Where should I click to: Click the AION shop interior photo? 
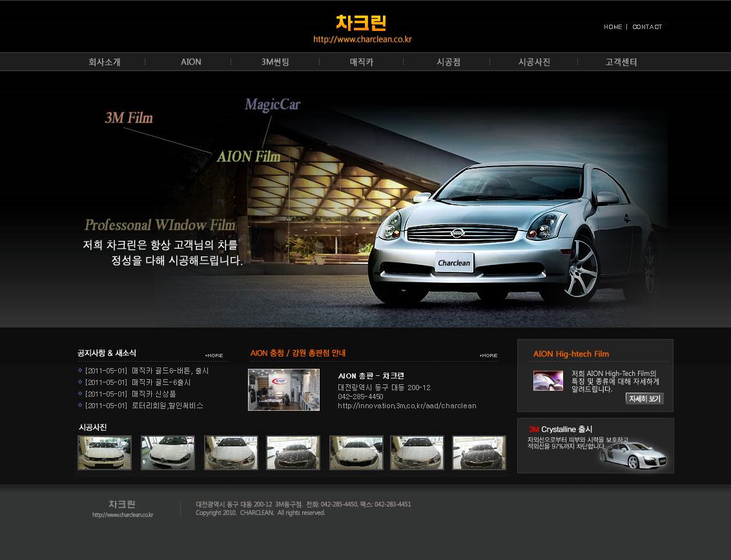tap(284, 390)
